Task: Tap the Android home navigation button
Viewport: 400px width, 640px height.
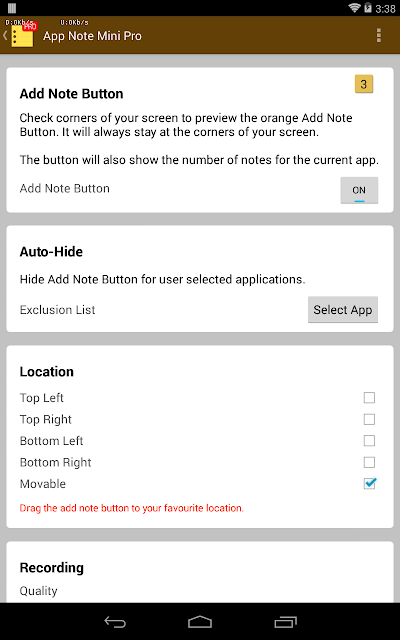Action: [200, 622]
